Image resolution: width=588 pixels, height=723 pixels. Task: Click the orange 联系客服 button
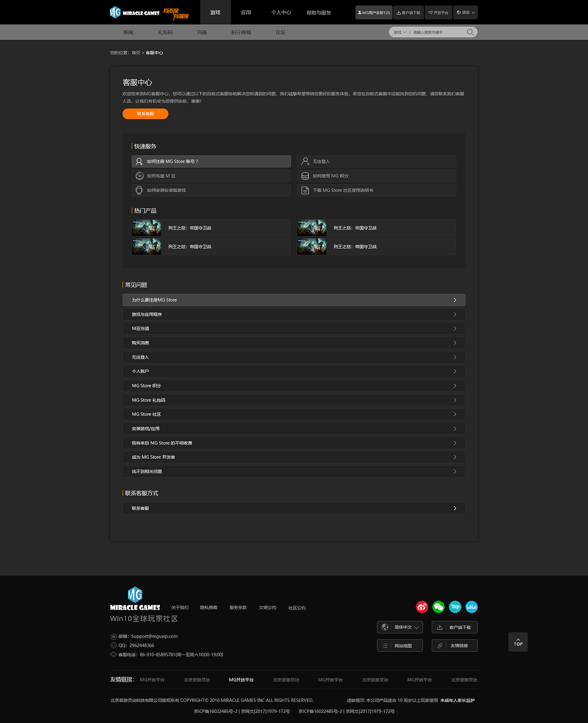pyautogui.click(x=146, y=114)
